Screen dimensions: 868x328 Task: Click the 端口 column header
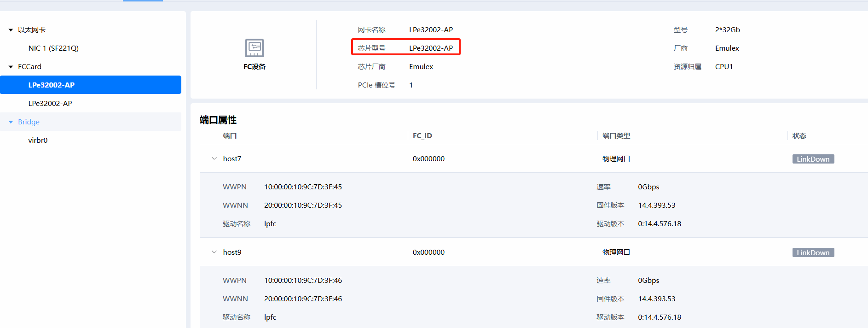pos(230,136)
